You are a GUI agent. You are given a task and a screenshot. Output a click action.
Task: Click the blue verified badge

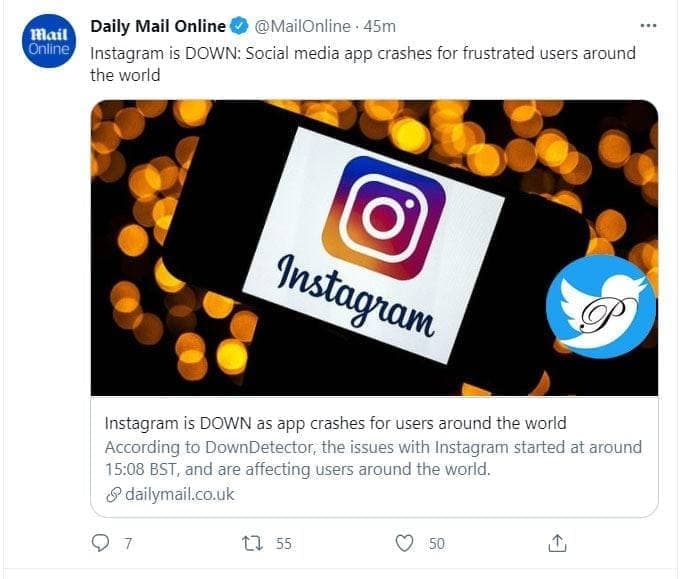pos(239,27)
